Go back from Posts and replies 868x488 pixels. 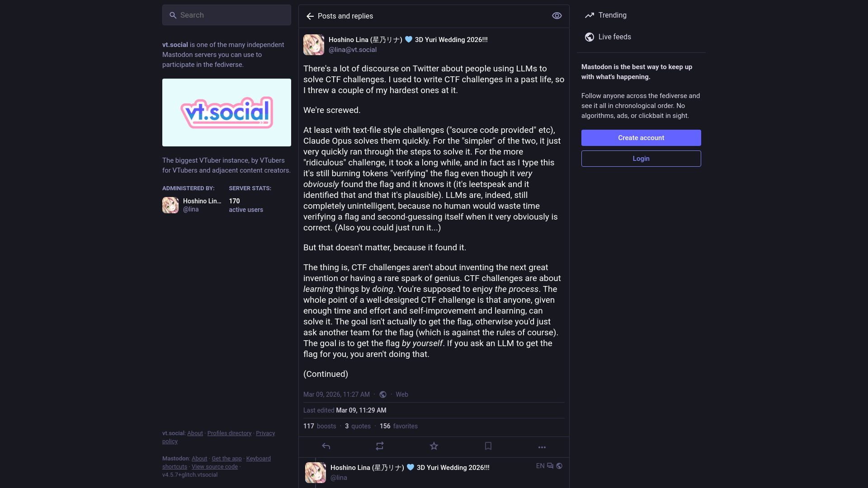[x=310, y=16]
